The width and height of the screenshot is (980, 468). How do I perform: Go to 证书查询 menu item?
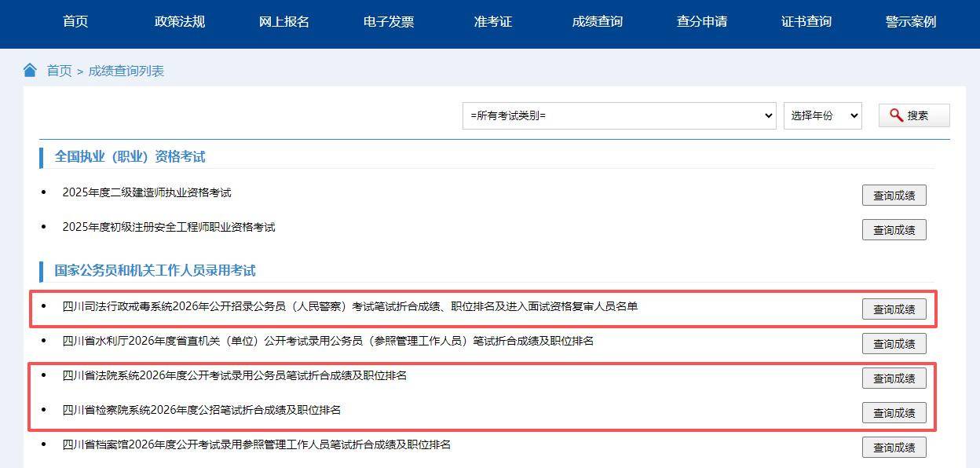(806, 22)
